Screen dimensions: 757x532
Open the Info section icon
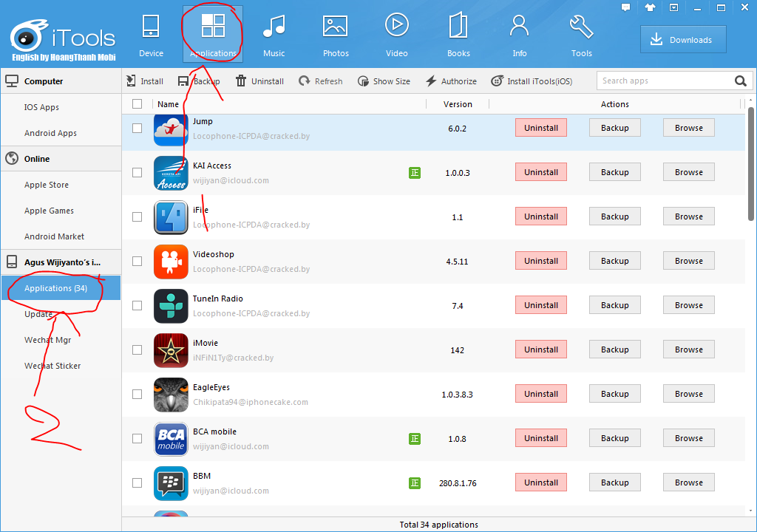[x=519, y=26]
